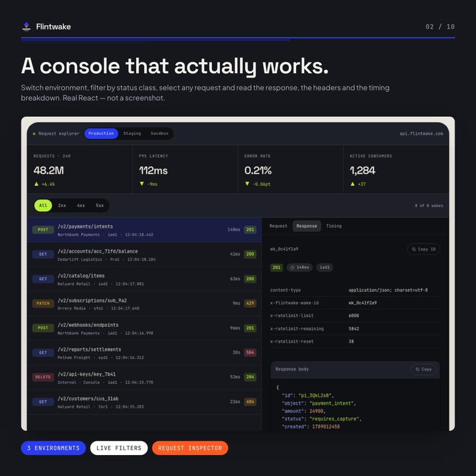The height and width of the screenshot is (476, 476).
Task: Switch to Sandbox environment
Action: [x=159, y=134]
